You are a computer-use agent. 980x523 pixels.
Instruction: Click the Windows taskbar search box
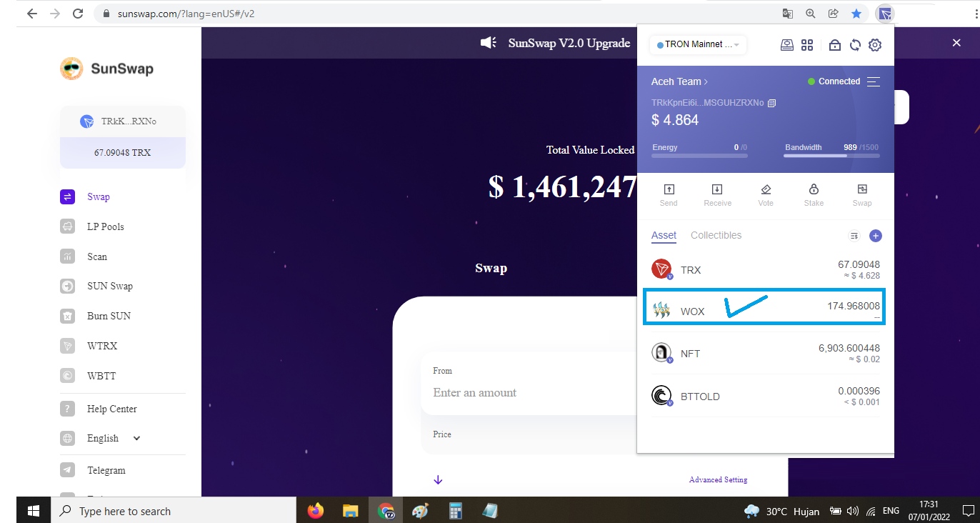(x=174, y=511)
